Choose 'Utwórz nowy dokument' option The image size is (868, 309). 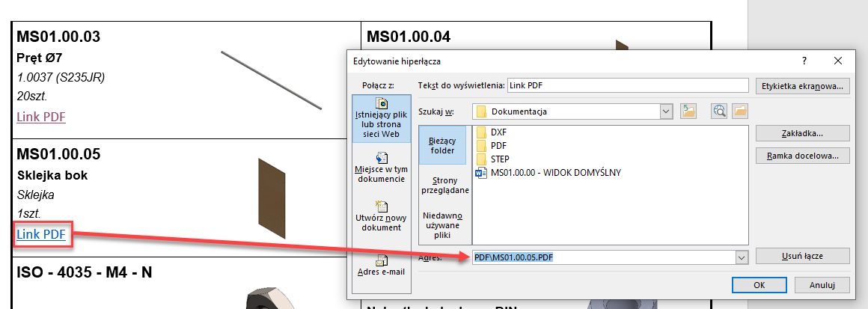tap(382, 216)
